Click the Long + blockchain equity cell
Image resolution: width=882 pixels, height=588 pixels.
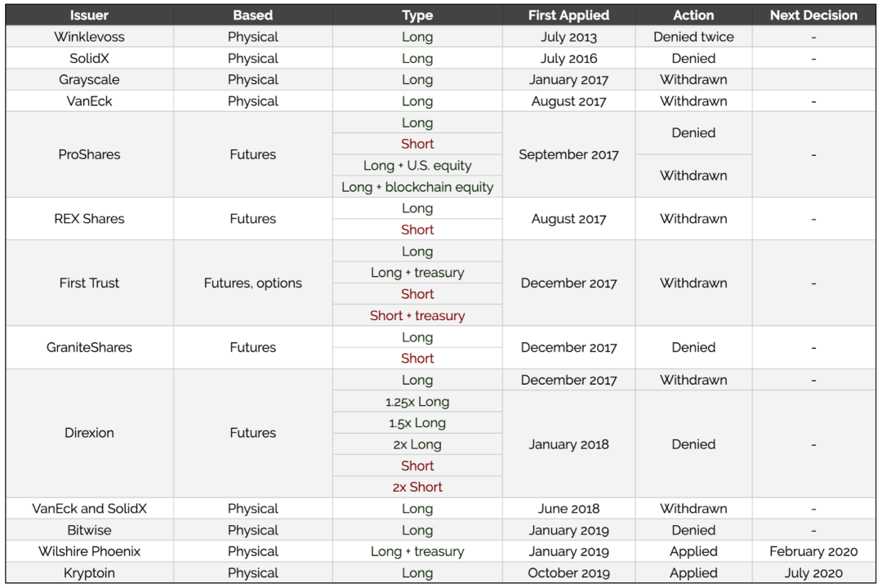[x=417, y=187]
